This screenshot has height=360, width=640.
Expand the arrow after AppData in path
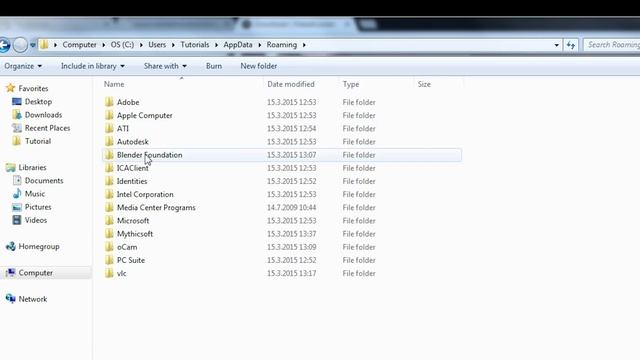click(260, 45)
